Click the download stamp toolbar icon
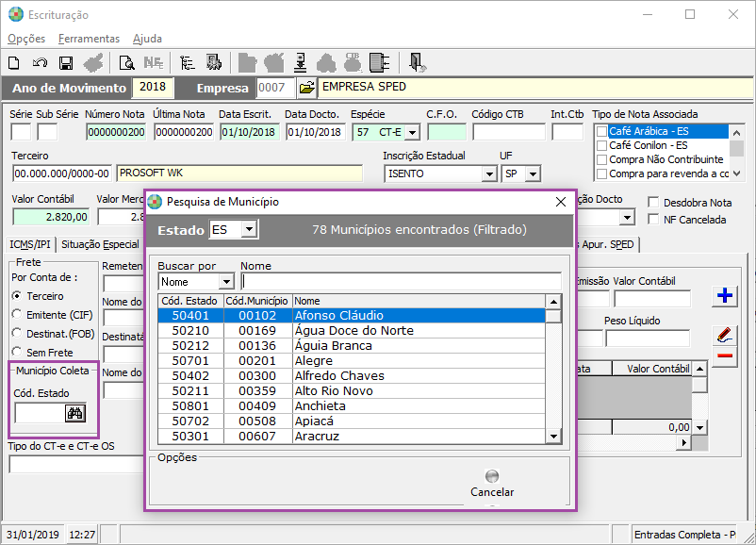Screen dimensions: 756x545 [x=301, y=62]
